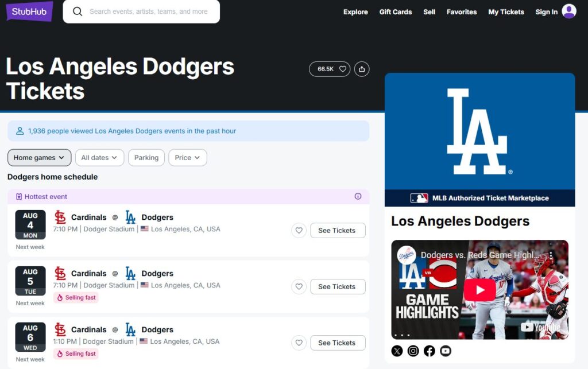Click the US flag in Aug 5 row

point(144,285)
